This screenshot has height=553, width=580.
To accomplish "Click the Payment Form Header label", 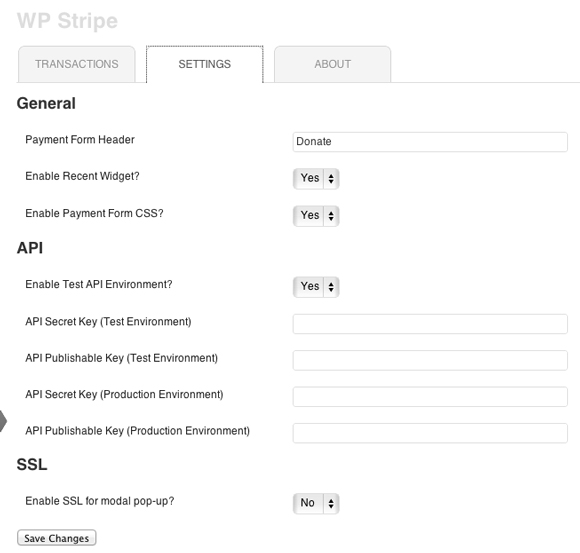I will pos(80,140).
